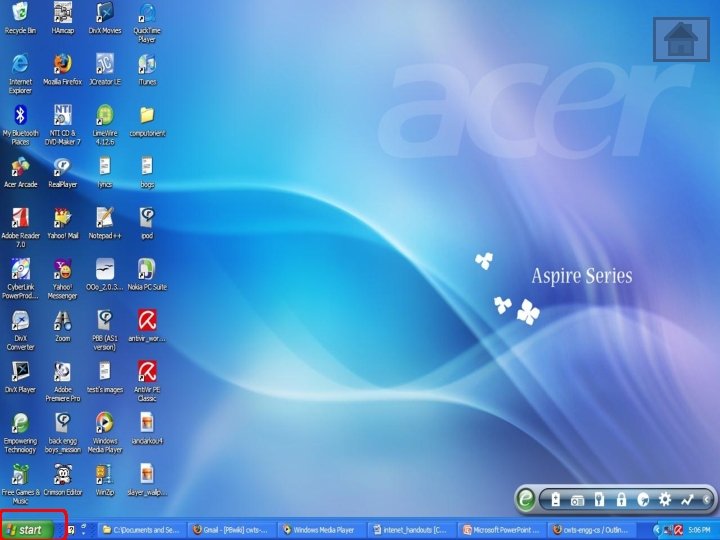
Task: Click the padlock icon in Acer toolbar
Action: tap(621, 499)
